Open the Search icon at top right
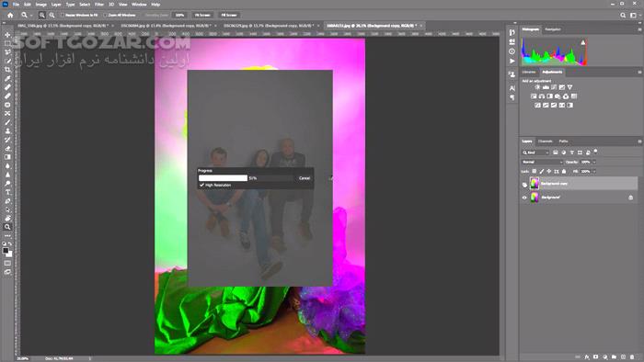 click(x=623, y=16)
